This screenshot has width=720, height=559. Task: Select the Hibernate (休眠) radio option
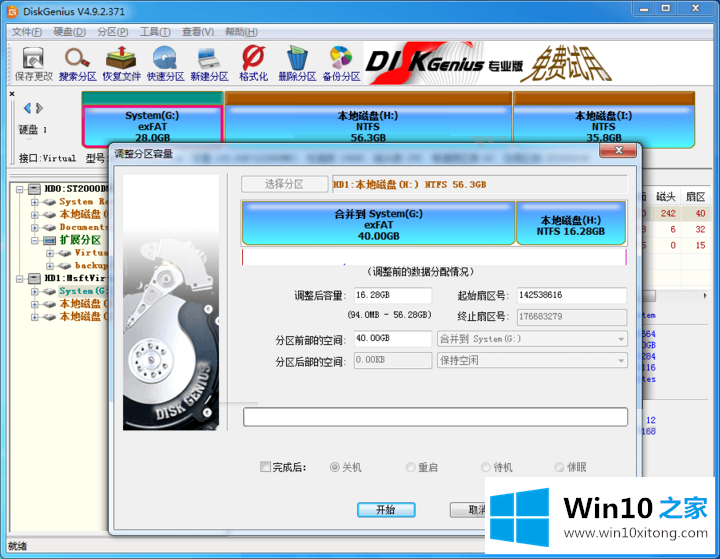[559, 468]
